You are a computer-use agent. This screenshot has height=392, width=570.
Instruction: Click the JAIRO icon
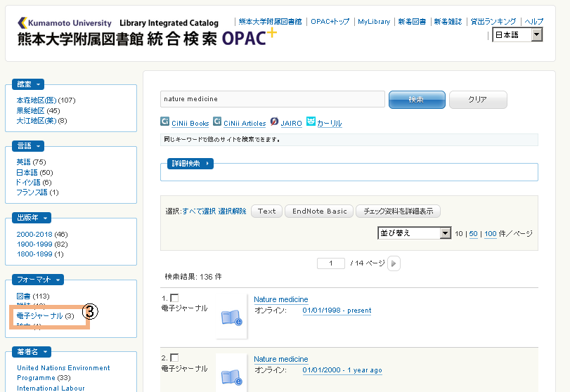(x=275, y=122)
